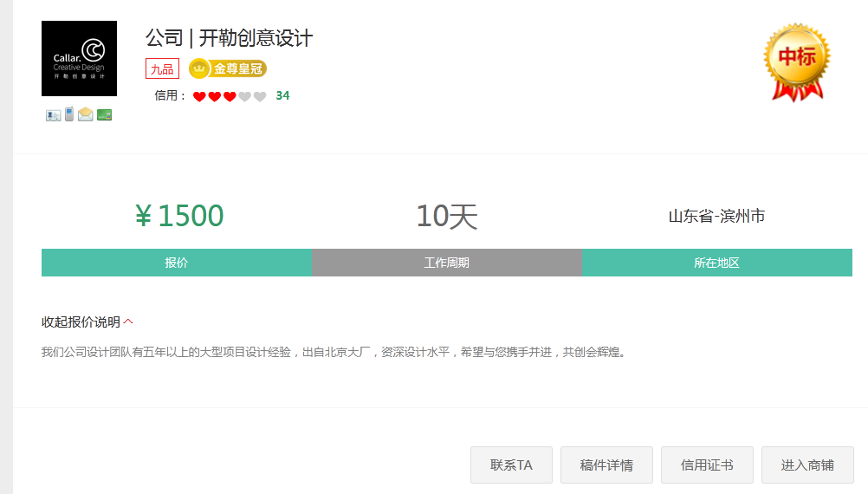Click the 九品 rank badge

[x=162, y=68]
